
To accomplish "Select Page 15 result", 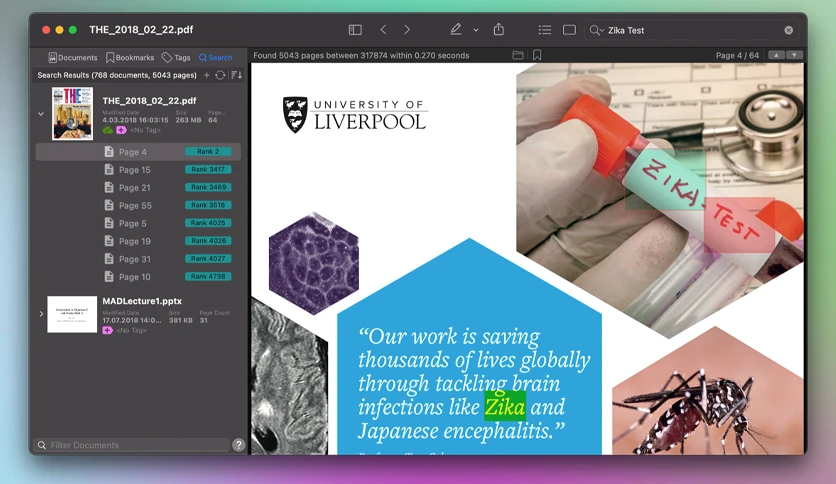I will click(138, 170).
